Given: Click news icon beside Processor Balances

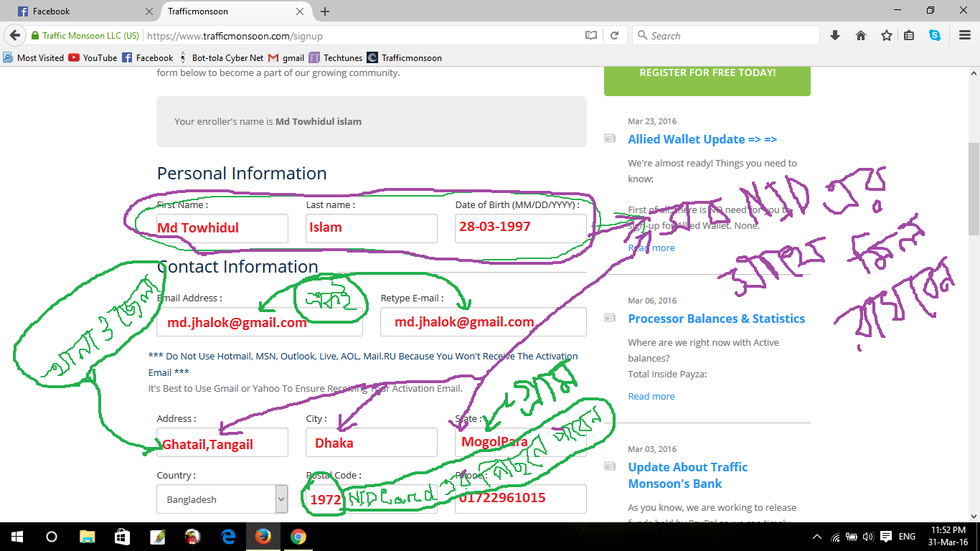Looking at the screenshot, I should click(609, 318).
